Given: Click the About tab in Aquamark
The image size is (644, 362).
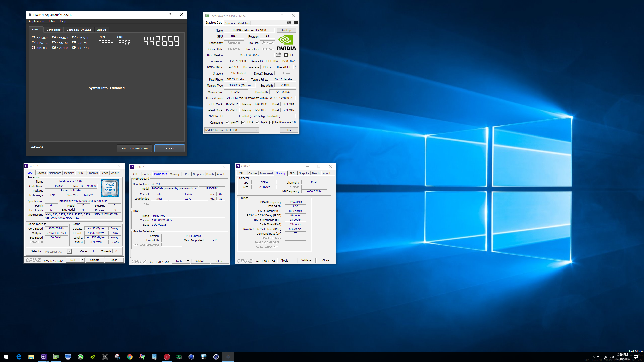Looking at the screenshot, I should pyautogui.click(x=102, y=30).
